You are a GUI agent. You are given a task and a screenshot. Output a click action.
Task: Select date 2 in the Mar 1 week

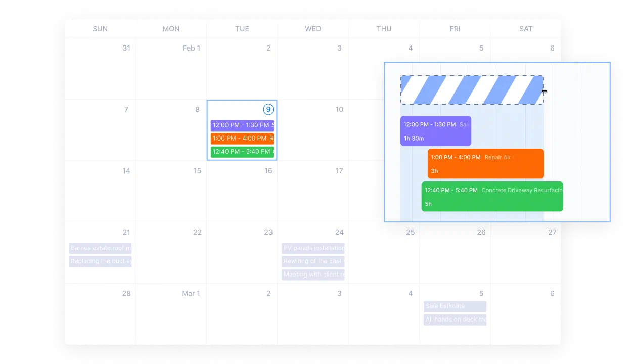268,293
